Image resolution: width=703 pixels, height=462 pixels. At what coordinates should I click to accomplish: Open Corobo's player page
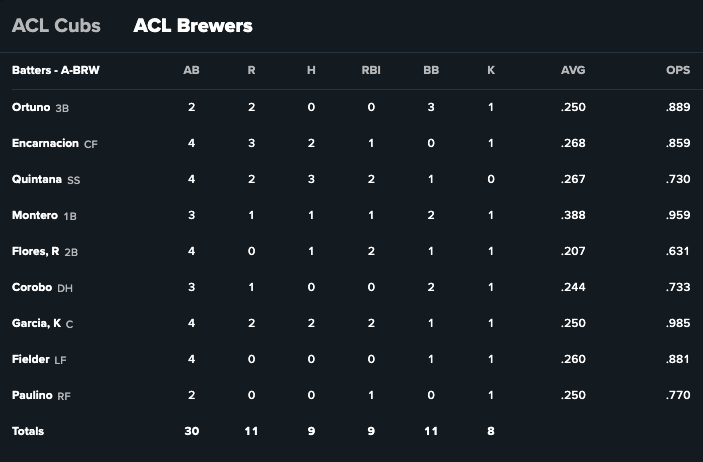[x=32, y=287]
